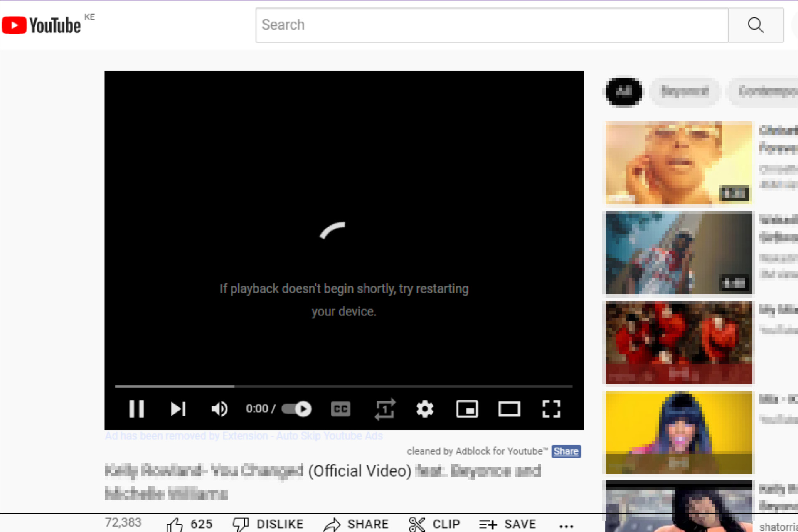Make the video fullscreen
The image size is (798, 532).
[x=552, y=409]
